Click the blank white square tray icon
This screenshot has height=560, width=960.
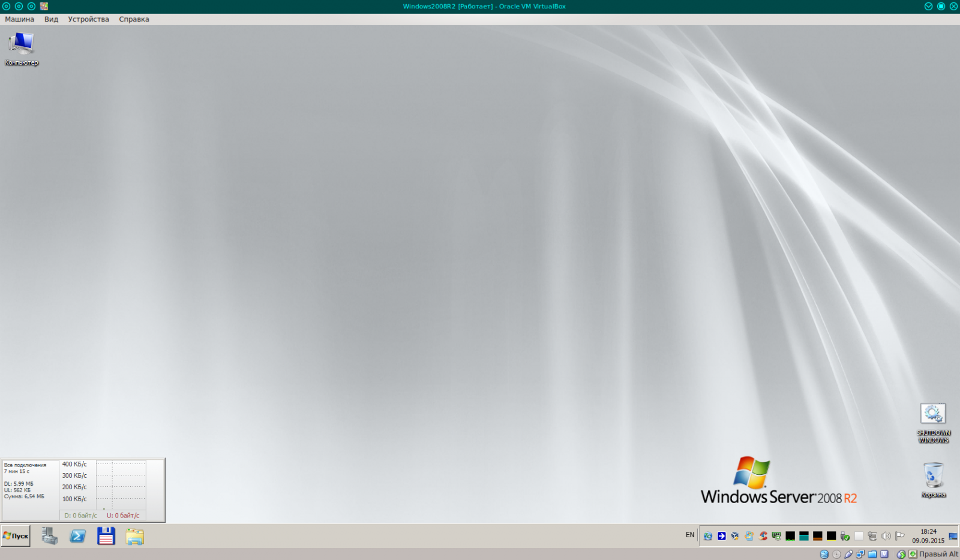tap(859, 536)
